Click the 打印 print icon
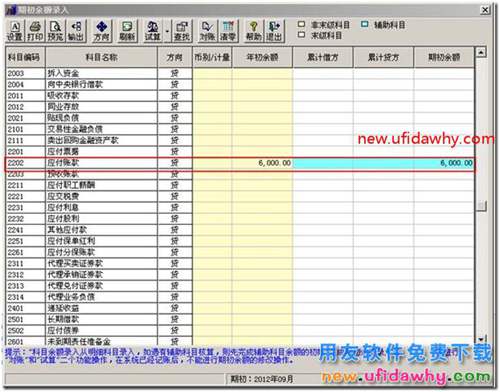500x392 pixels. pos(35,31)
